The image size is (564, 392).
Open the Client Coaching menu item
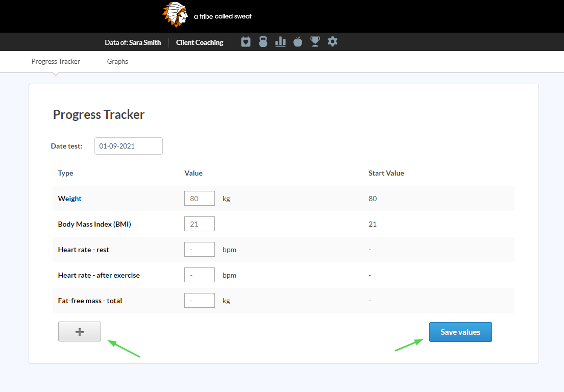pyautogui.click(x=199, y=42)
